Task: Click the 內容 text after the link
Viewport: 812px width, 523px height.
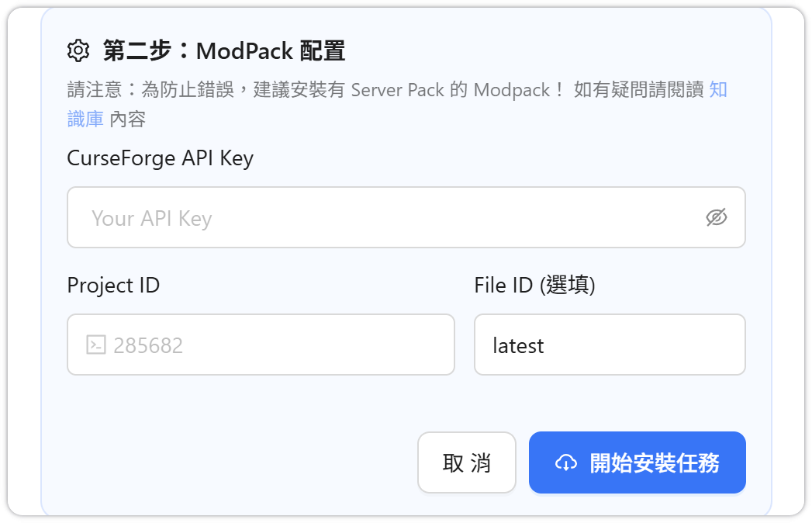Action: (128, 119)
